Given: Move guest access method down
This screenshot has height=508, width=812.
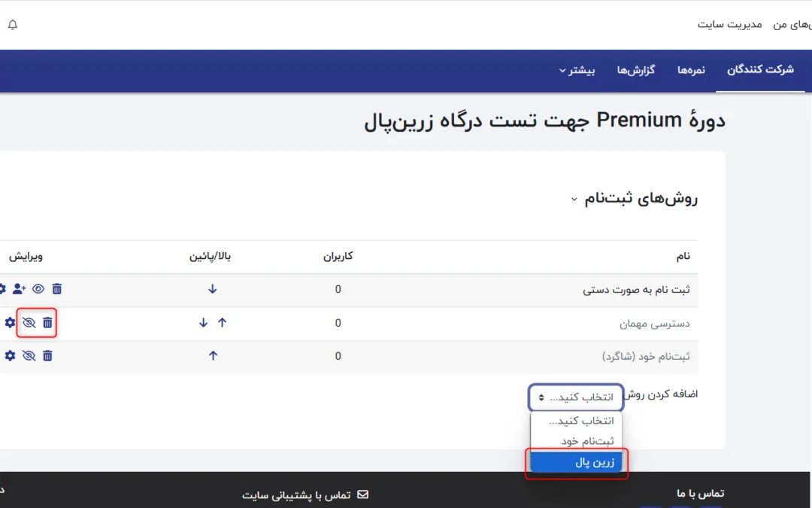Looking at the screenshot, I should point(203,323).
